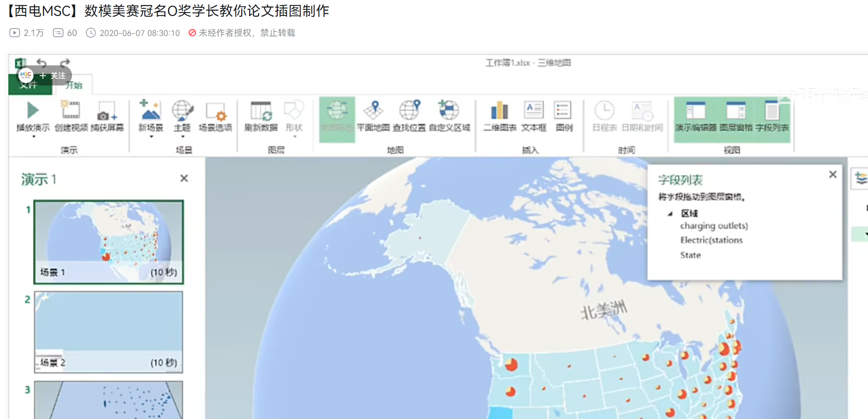Click the Refresh Data (刷新数据) icon
This screenshot has height=419, width=868.
coord(261,111)
